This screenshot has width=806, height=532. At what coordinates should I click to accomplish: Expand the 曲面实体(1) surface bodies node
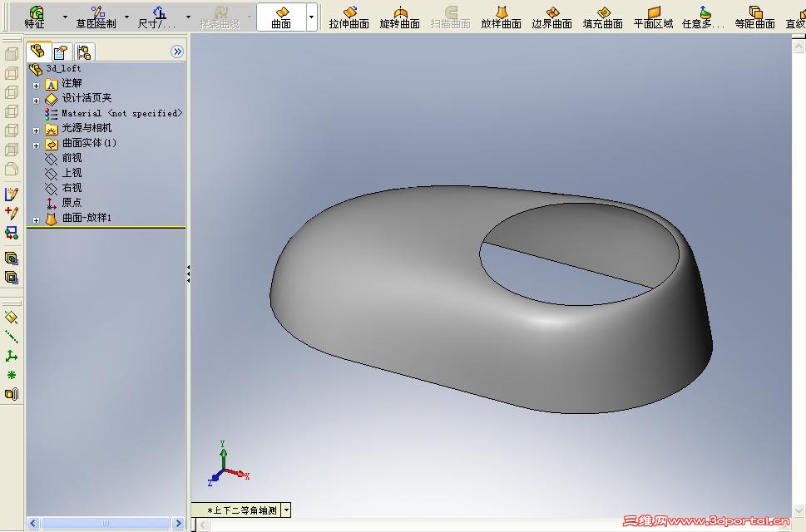point(36,145)
